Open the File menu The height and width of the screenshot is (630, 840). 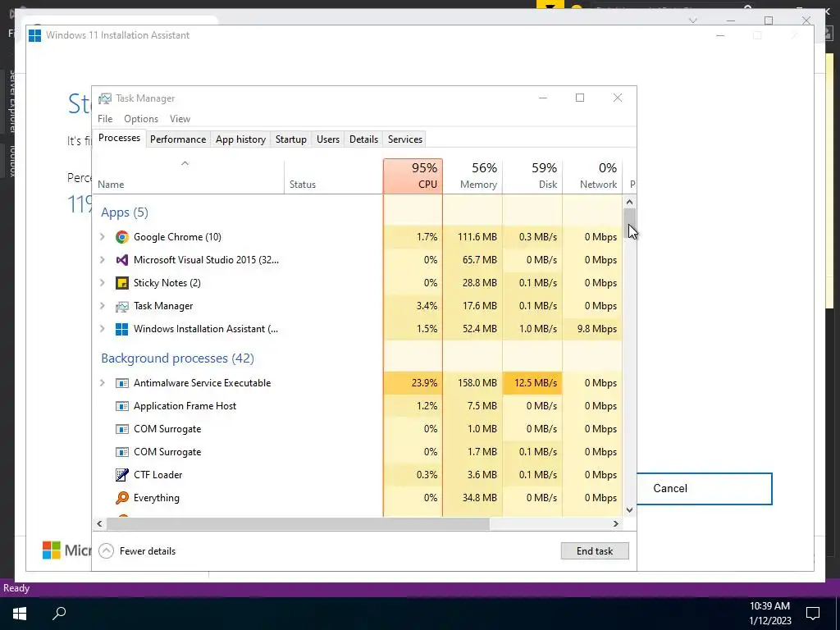point(105,119)
